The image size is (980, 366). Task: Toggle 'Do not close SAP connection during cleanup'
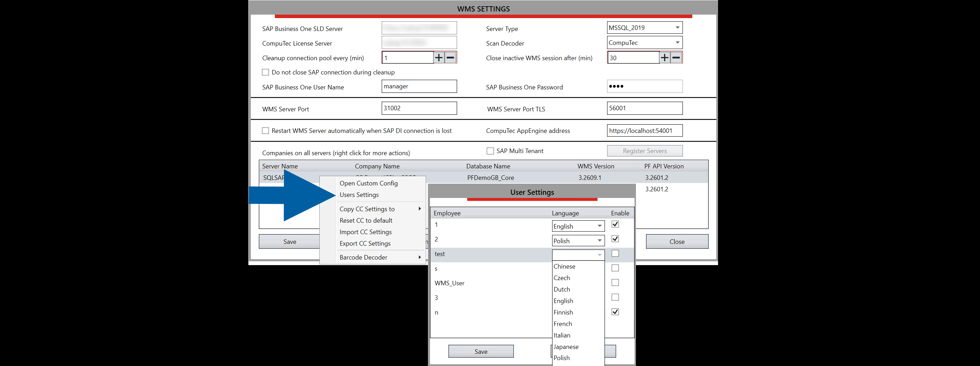265,72
